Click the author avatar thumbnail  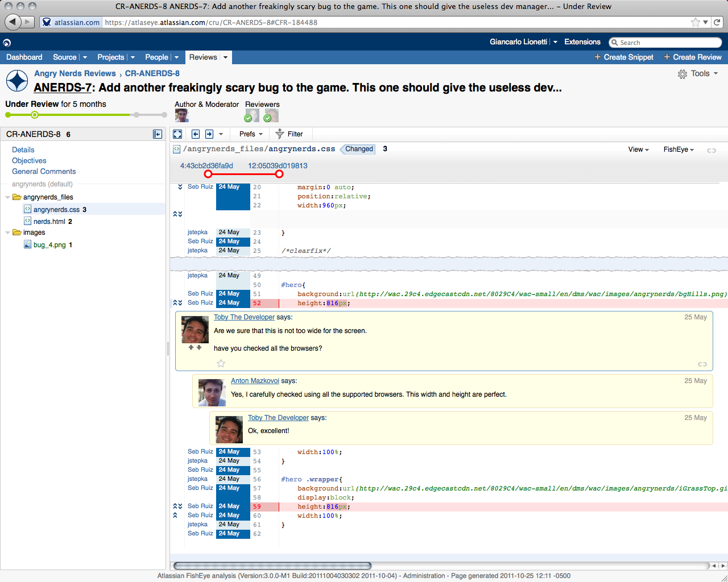(181, 115)
